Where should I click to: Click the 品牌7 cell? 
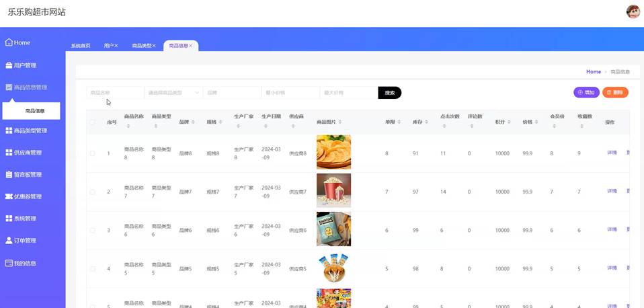tap(186, 192)
